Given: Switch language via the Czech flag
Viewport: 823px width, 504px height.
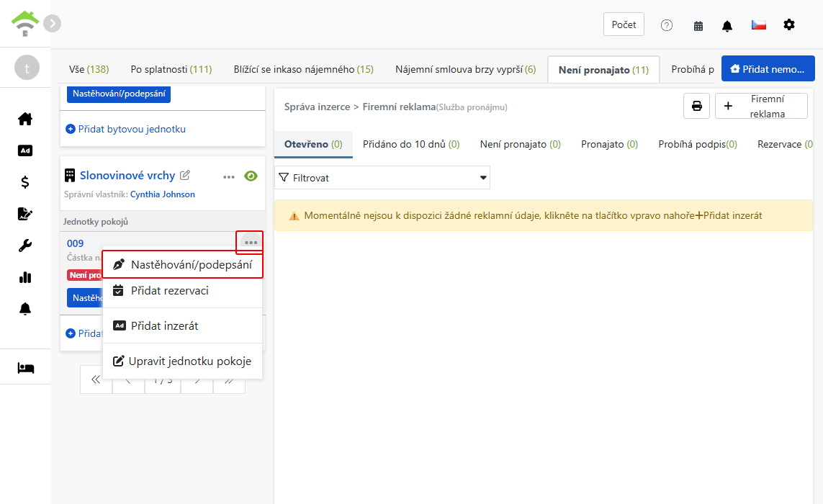Looking at the screenshot, I should point(758,24).
